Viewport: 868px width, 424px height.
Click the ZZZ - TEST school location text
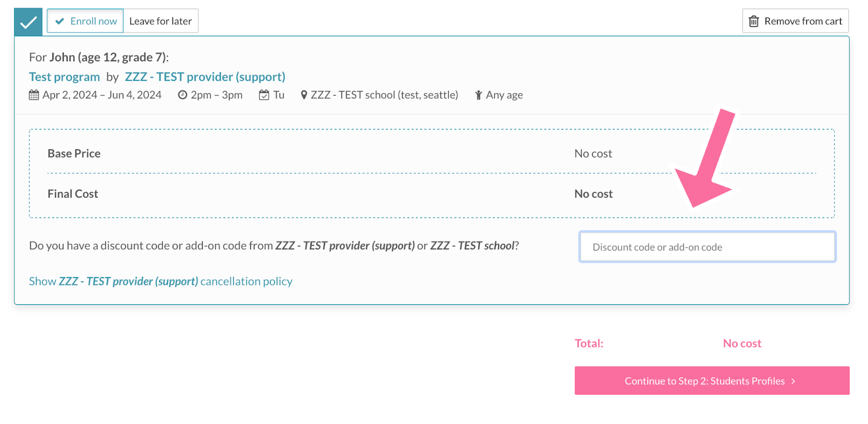click(x=384, y=94)
